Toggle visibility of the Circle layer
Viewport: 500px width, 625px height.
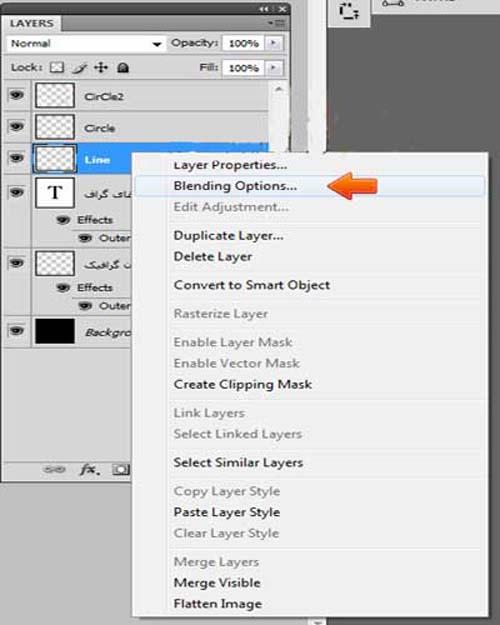[x=16, y=126]
